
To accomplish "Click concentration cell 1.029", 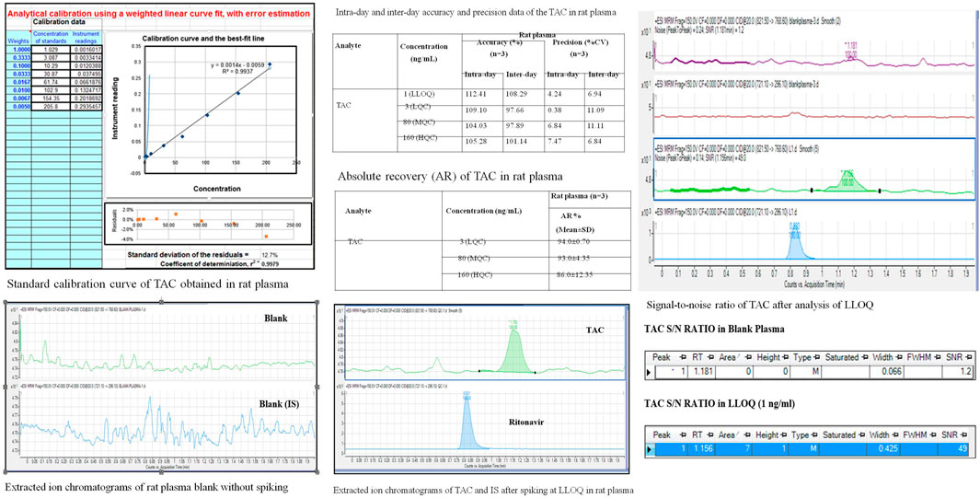I will pos(50,48).
